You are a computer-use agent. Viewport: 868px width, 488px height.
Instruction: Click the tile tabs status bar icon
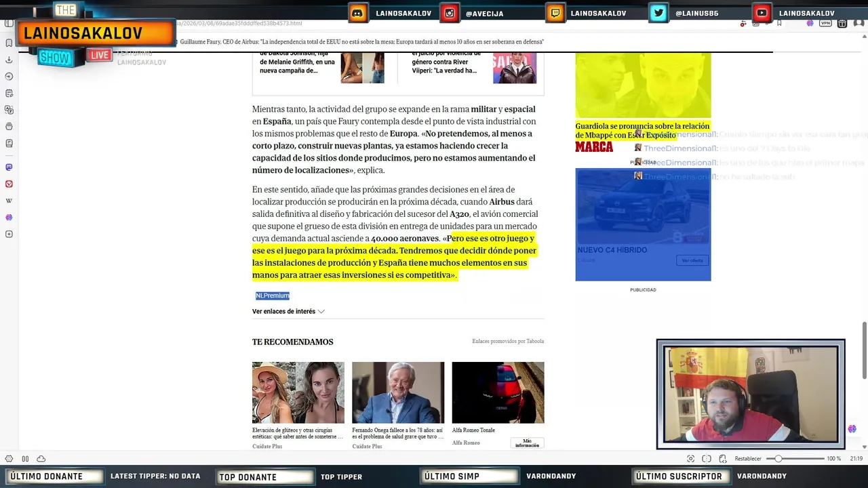pyautogui.click(x=707, y=459)
